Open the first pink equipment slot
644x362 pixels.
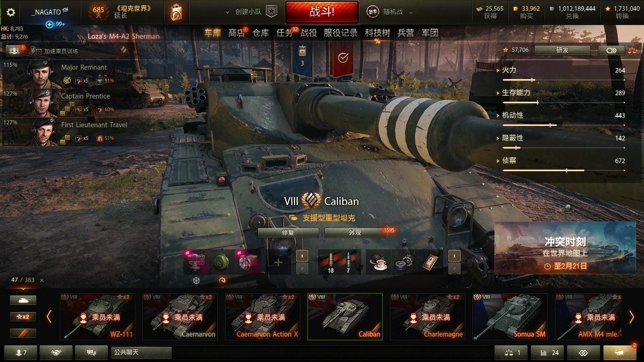pos(195,262)
